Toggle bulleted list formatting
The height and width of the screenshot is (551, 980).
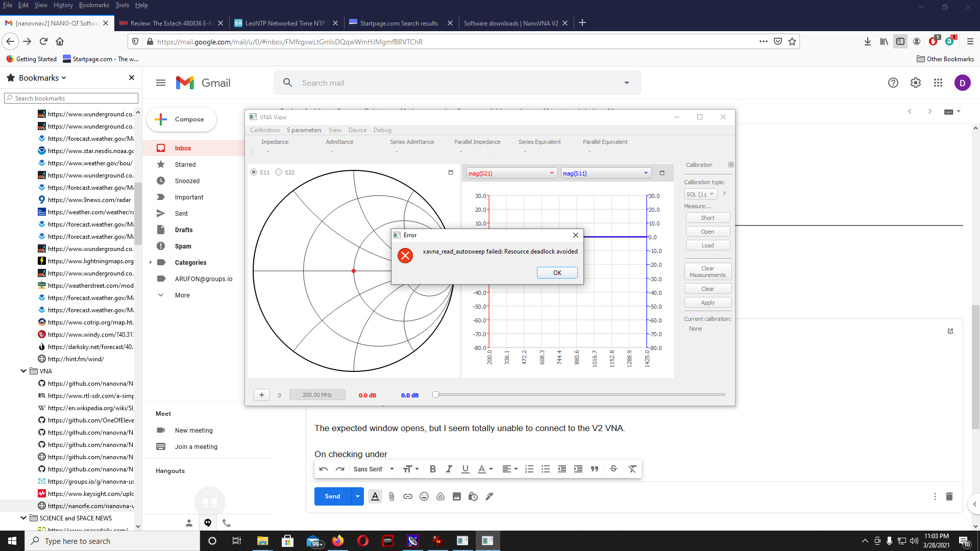[546, 469]
